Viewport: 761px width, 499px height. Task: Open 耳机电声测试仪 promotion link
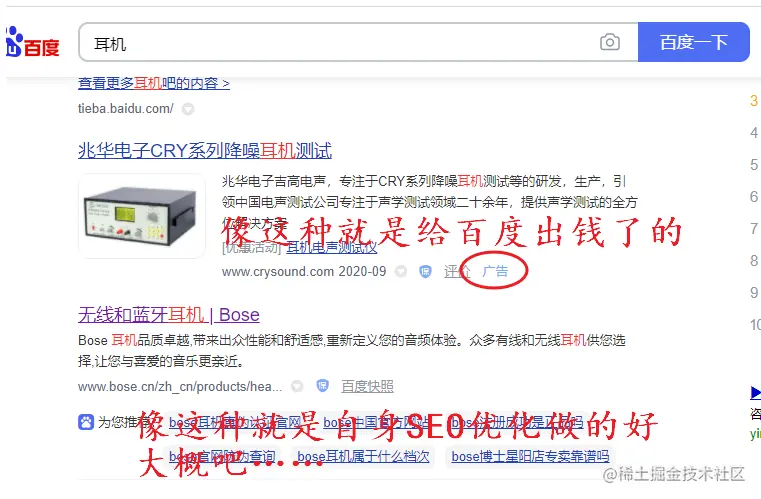[x=331, y=248]
